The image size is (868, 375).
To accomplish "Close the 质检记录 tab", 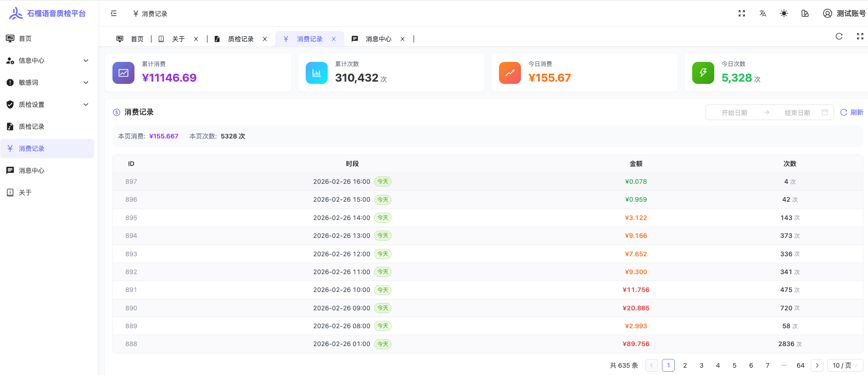I will click(265, 39).
